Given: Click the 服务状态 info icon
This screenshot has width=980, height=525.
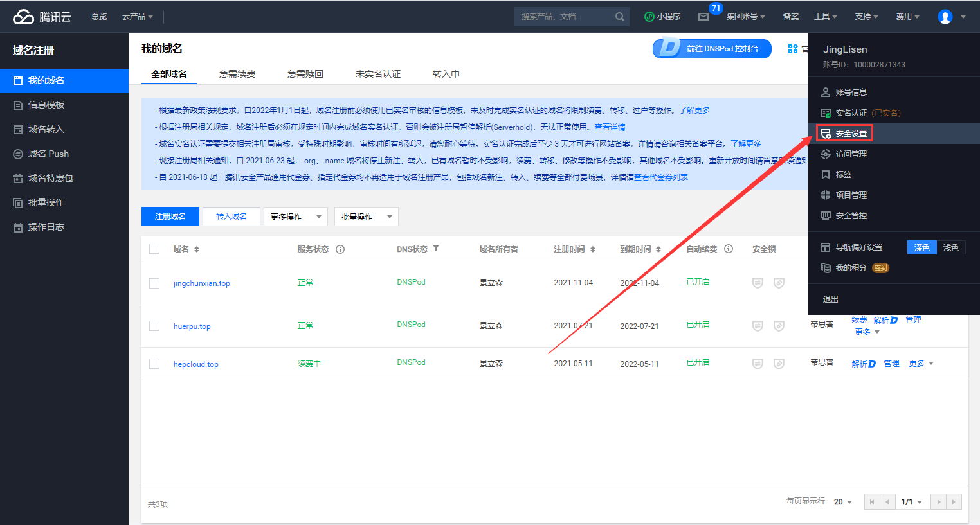Looking at the screenshot, I should [x=340, y=249].
